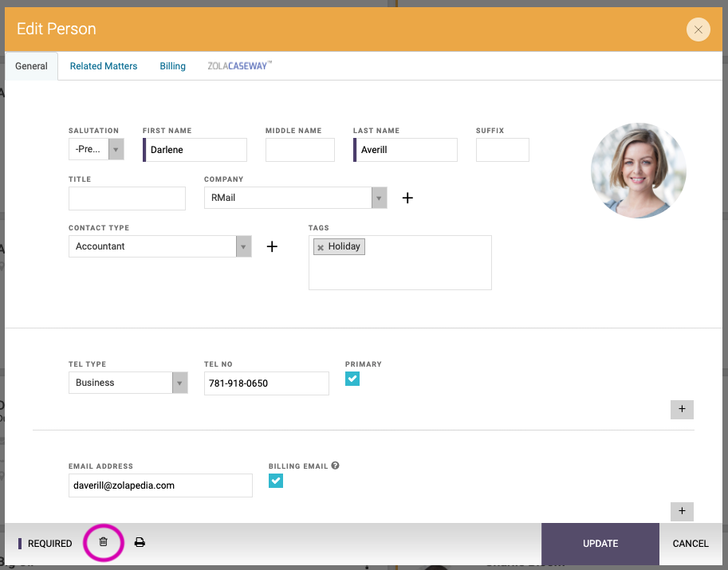Open the Contact Type dropdown showing Accountant
Screen dimensions: 728x570
[x=159, y=246]
